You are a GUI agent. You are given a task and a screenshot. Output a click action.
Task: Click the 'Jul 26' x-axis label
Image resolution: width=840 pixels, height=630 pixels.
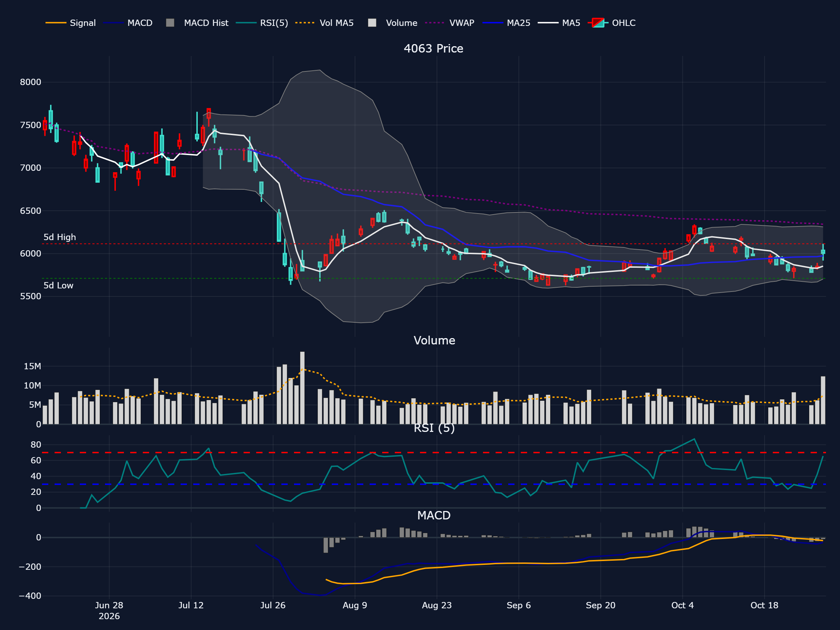[x=273, y=605]
